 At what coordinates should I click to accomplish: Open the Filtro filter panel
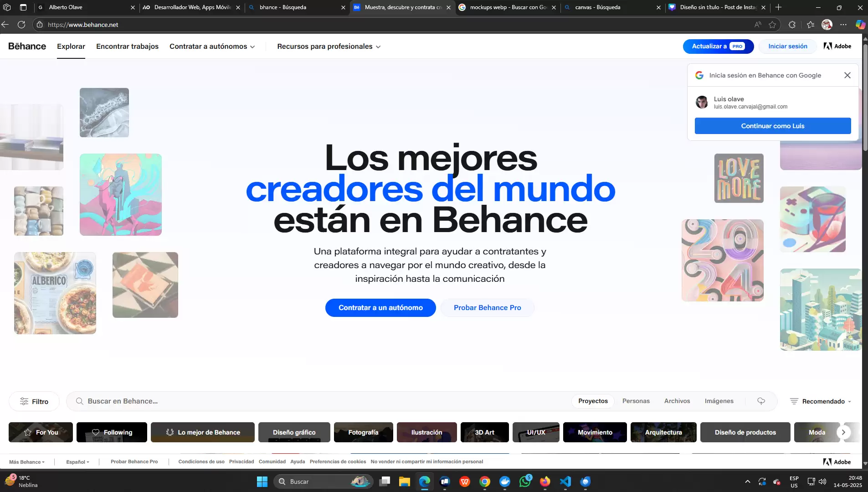pyautogui.click(x=34, y=401)
